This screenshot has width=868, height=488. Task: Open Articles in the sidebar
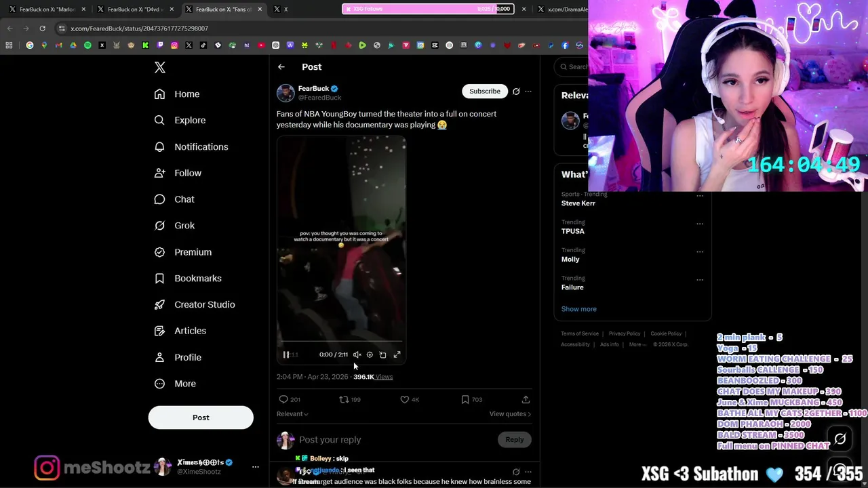pyautogui.click(x=180, y=331)
